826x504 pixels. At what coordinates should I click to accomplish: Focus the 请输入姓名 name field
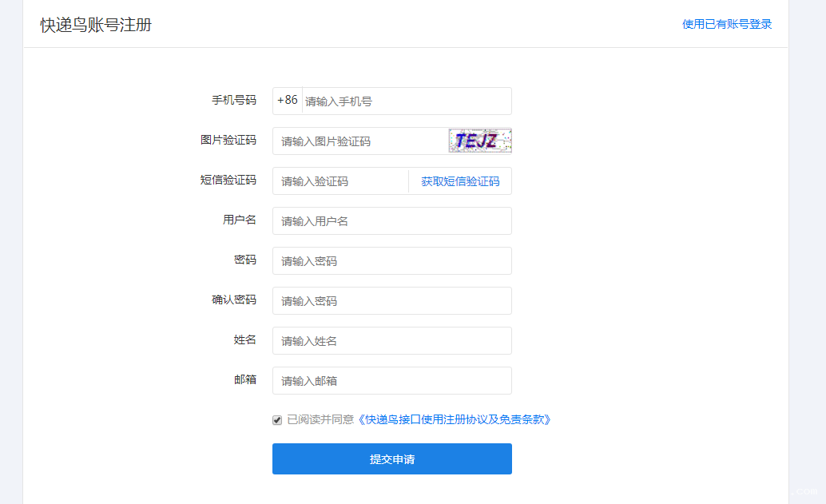[392, 341]
